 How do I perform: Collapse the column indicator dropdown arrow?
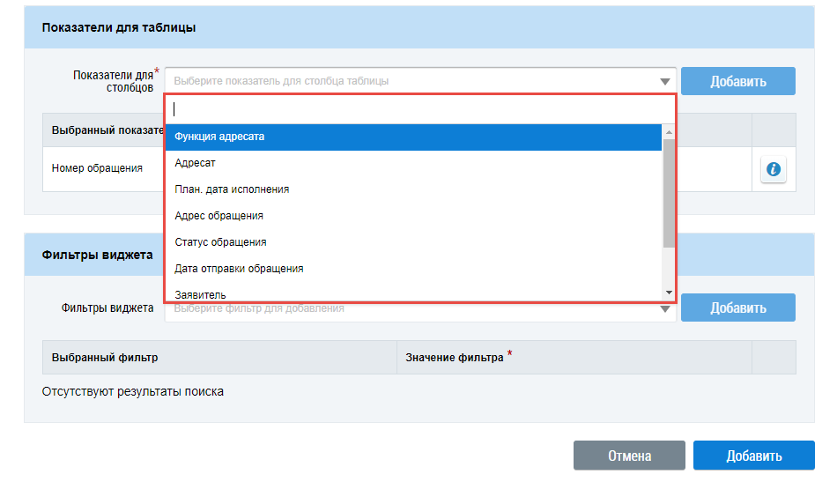coord(665,81)
